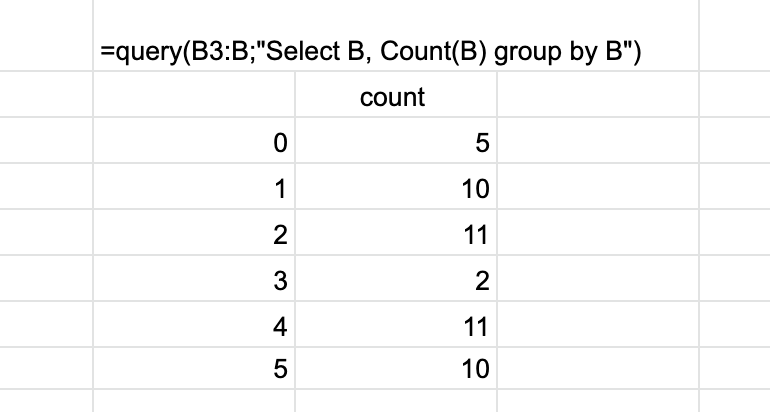Select the group value 2 beside count 11

coord(194,232)
